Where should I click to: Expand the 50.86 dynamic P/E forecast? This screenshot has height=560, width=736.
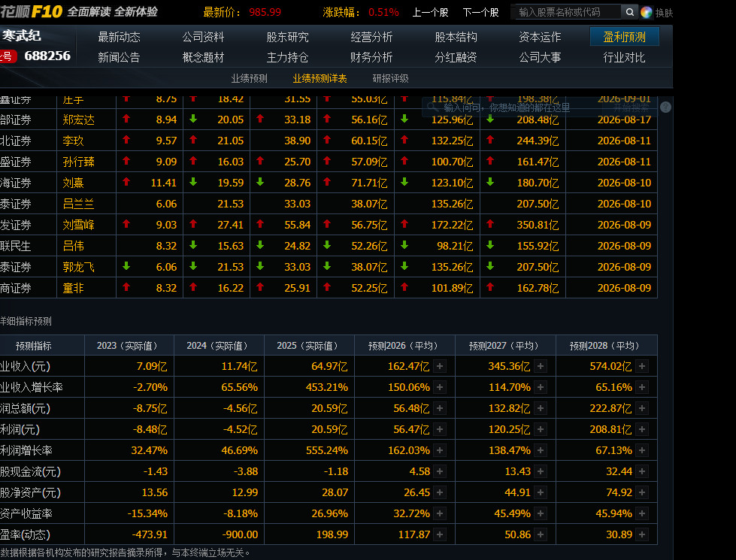point(541,534)
